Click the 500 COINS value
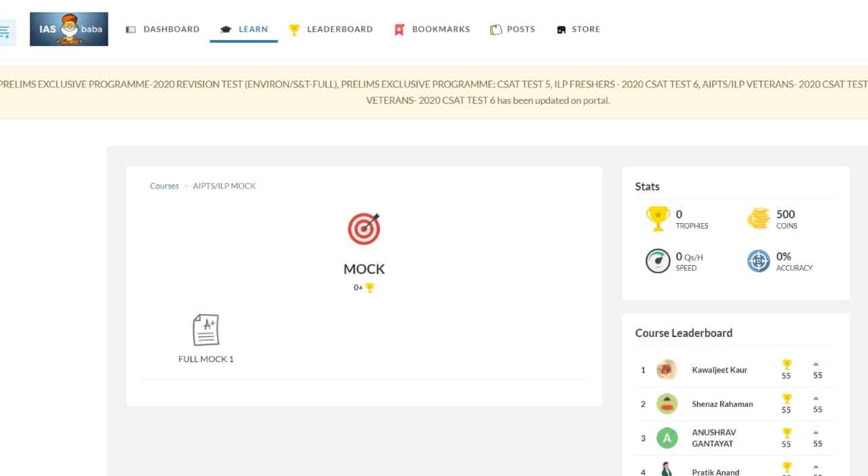The image size is (868, 476). click(x=787, y=219)
